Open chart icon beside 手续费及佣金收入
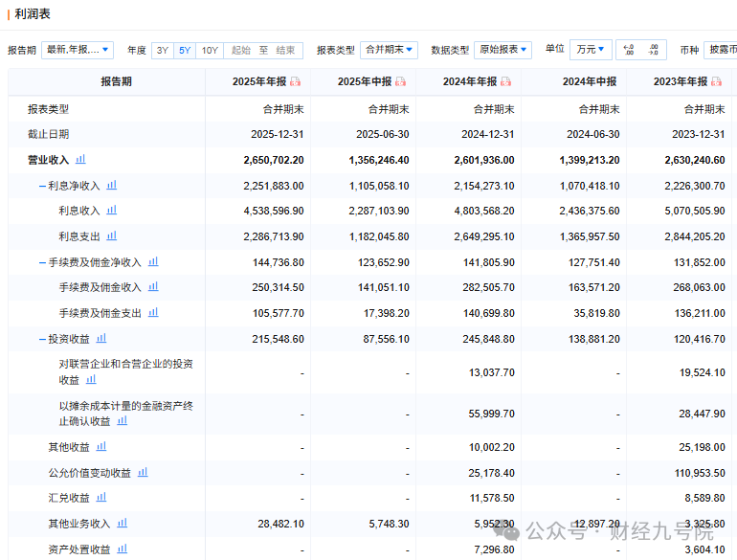The height and width of the screenshot is (560, 737). pyautogui.click(x=153, y=287)
